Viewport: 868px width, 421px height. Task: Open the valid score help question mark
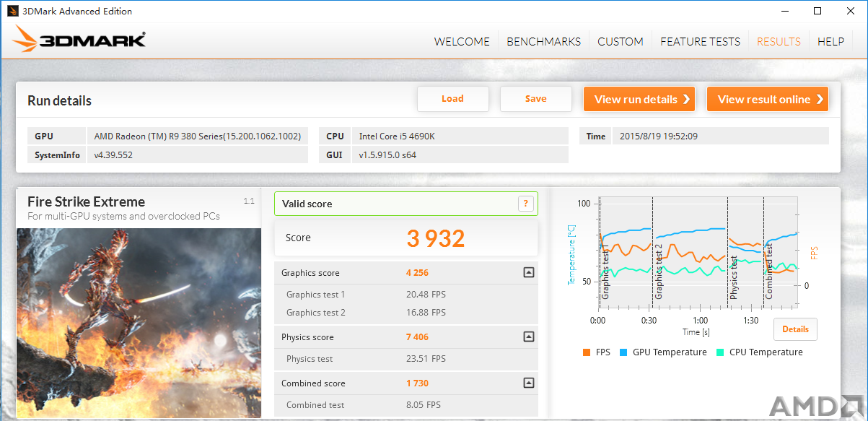pyautogui.click(x=526, y=204)
